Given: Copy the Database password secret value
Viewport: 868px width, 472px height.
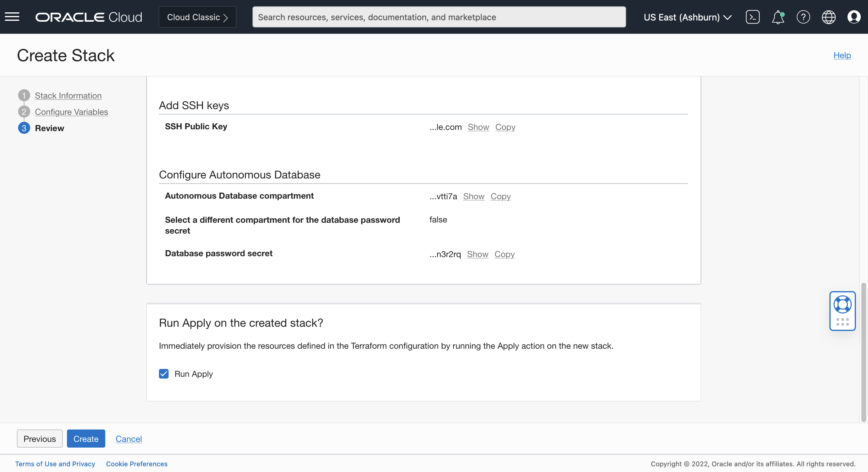Looking at the screenshot, I should (x=504, y=254).
